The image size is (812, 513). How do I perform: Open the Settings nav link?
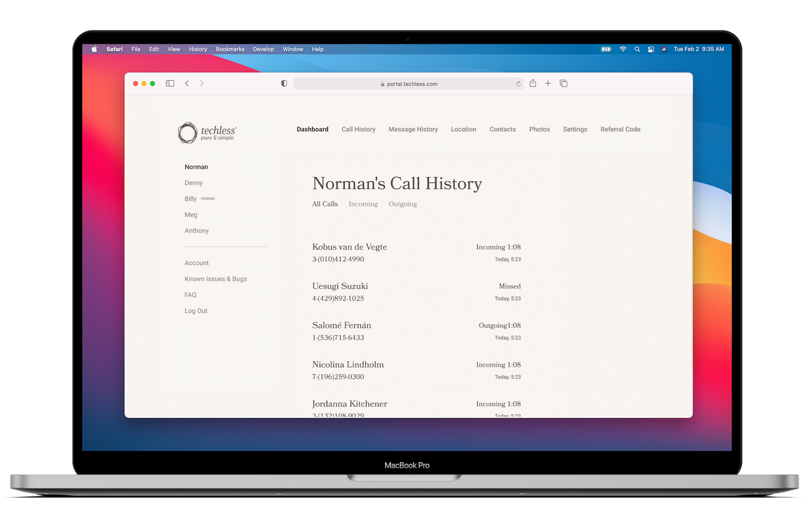pos(575,130)
